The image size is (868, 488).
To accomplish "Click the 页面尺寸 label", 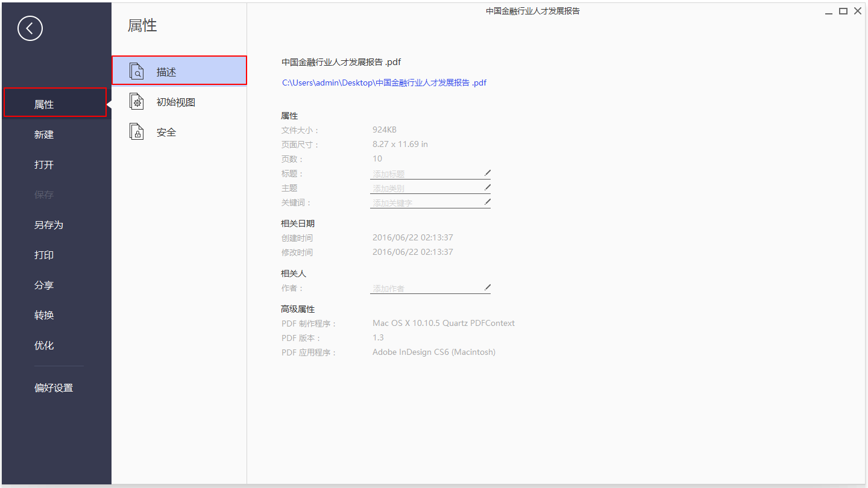I will [x=300, y=145].
